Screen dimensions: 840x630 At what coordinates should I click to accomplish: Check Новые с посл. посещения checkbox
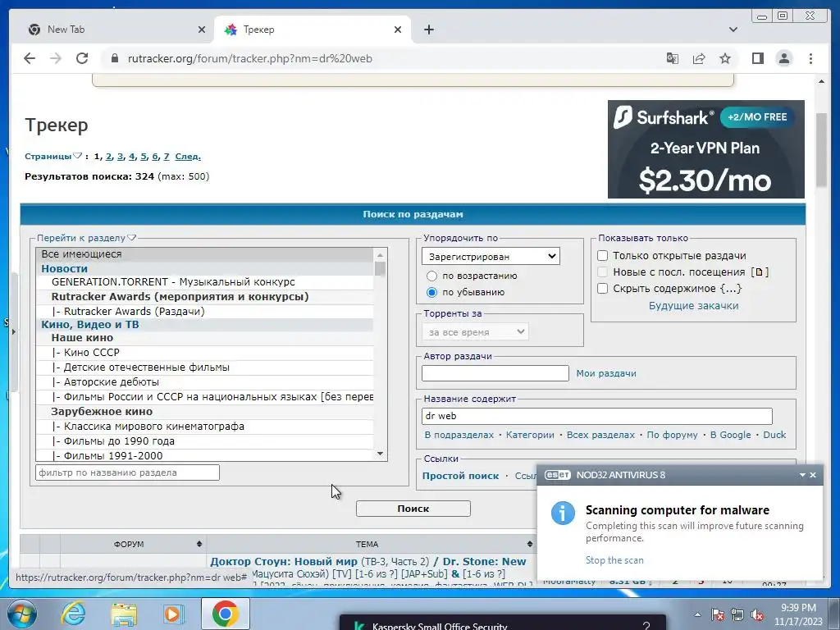click(x=603, y=272)
